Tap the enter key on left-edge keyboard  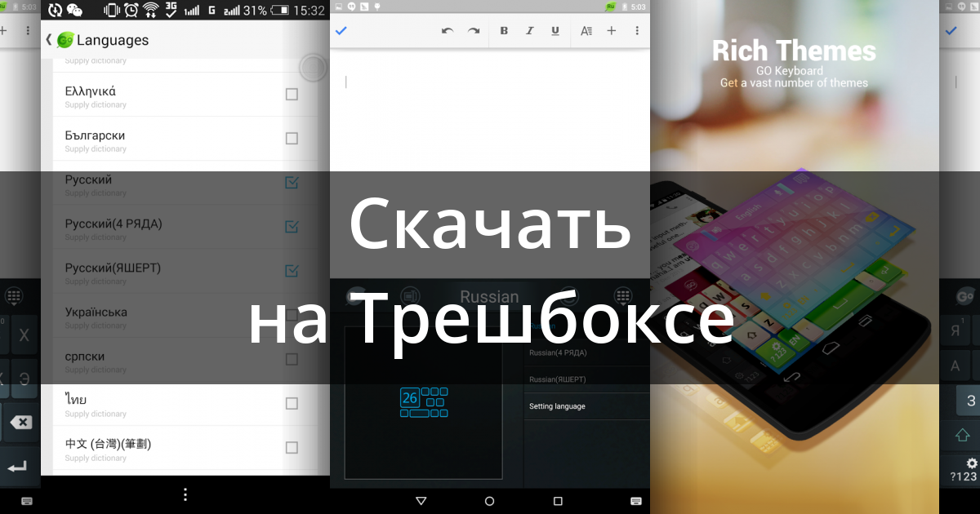(x=18, y=467)
